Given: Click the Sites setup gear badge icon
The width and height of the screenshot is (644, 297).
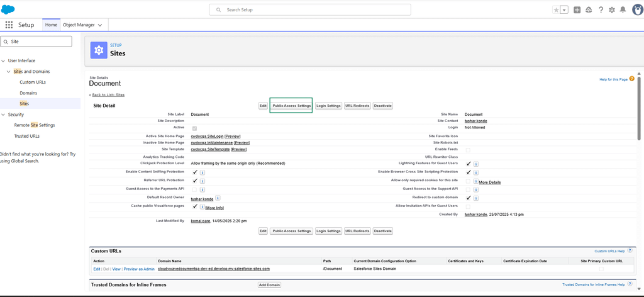Looking at the screenshot, I should (99, 50).
